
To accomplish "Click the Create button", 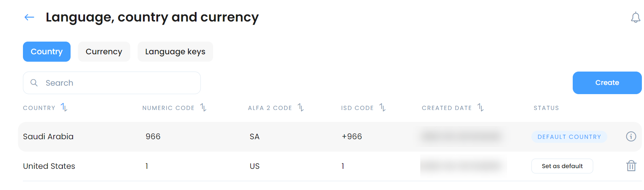I will pos(607,83).
